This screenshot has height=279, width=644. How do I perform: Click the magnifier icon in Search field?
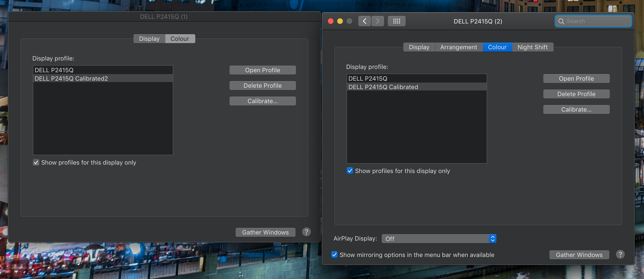point(561,21)
